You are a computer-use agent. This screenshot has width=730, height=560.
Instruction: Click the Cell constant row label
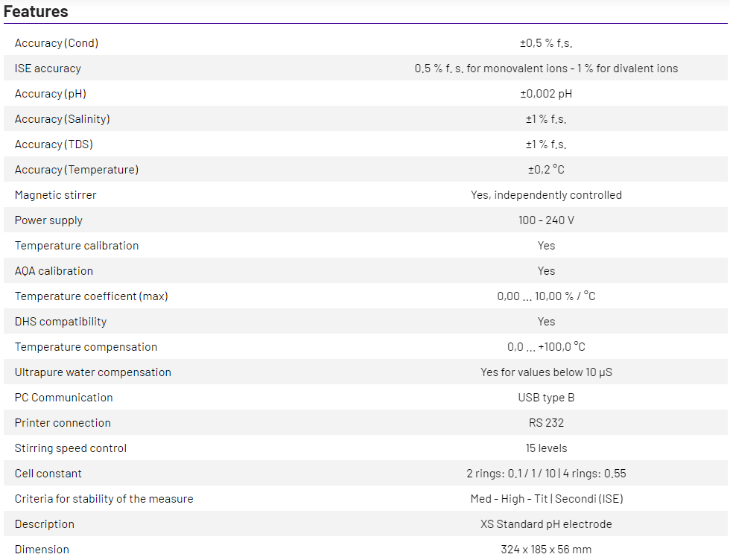(x=48, y=474)
